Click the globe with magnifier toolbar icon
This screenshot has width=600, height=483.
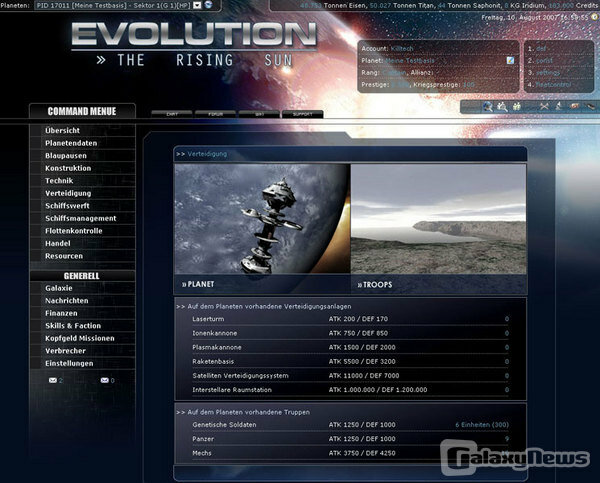pos(488,106)
